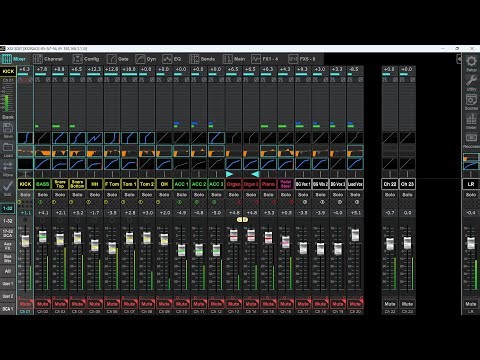Click the Lead Vox fader handle
The height and width of the screenshot is (360, 480).
point(355,235)
